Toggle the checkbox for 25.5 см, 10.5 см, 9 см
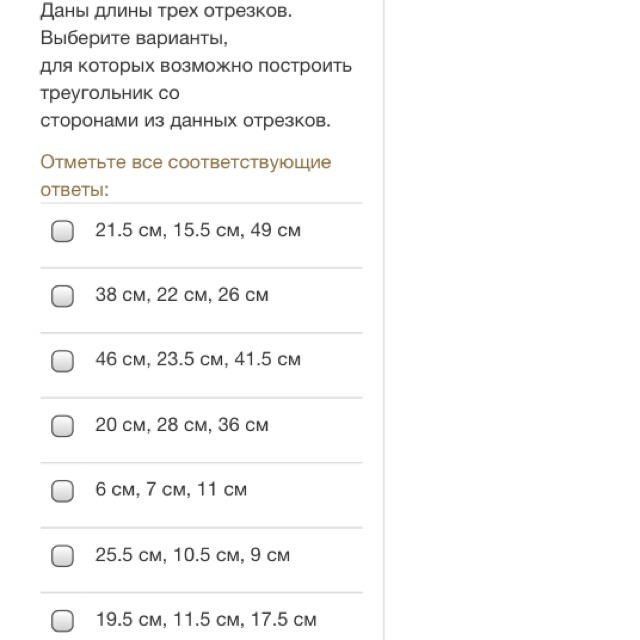 (x=63, y=556)
